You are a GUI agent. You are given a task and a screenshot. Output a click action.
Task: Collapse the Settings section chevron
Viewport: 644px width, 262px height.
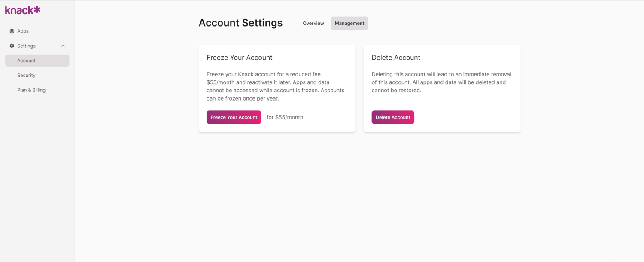click(x=63, y=46)
